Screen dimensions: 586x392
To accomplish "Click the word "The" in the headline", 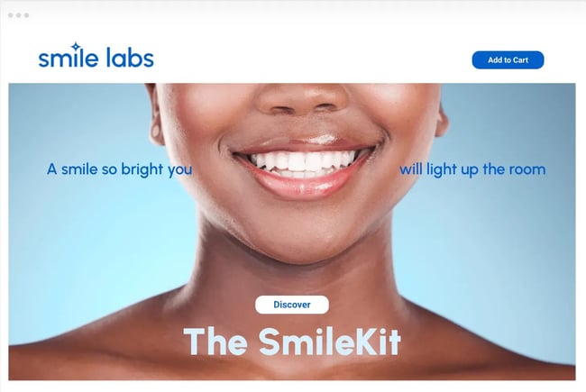I will pos(215,342).
